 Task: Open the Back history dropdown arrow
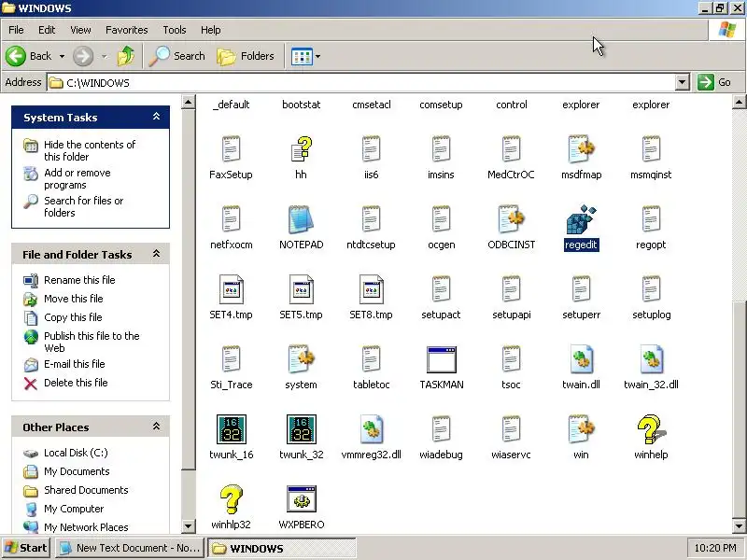[62, 56]
